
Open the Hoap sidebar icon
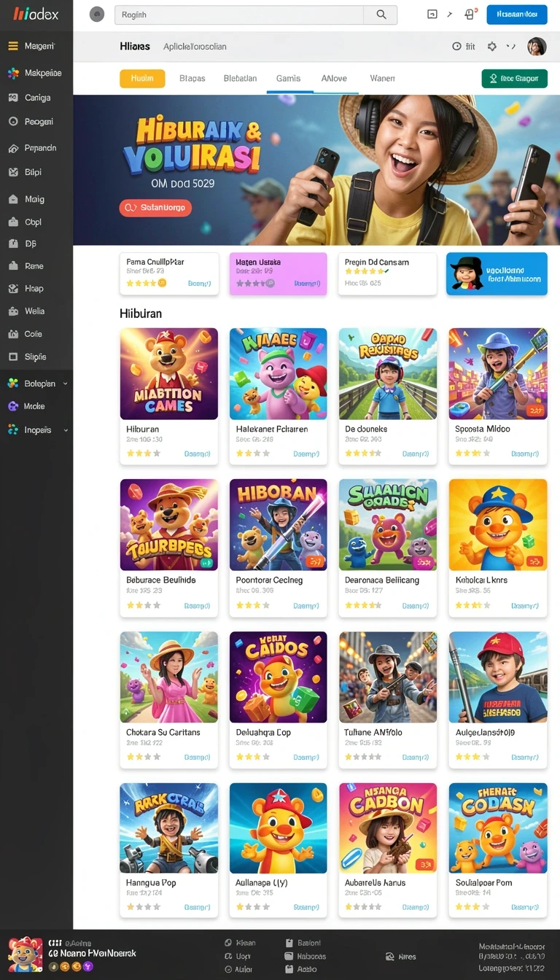click(12, 289)
